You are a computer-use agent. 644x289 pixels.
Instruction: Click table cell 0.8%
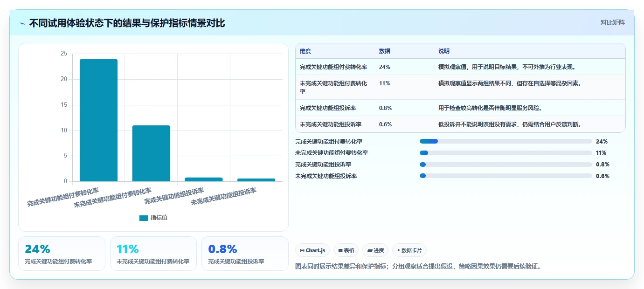click(386, 108)
